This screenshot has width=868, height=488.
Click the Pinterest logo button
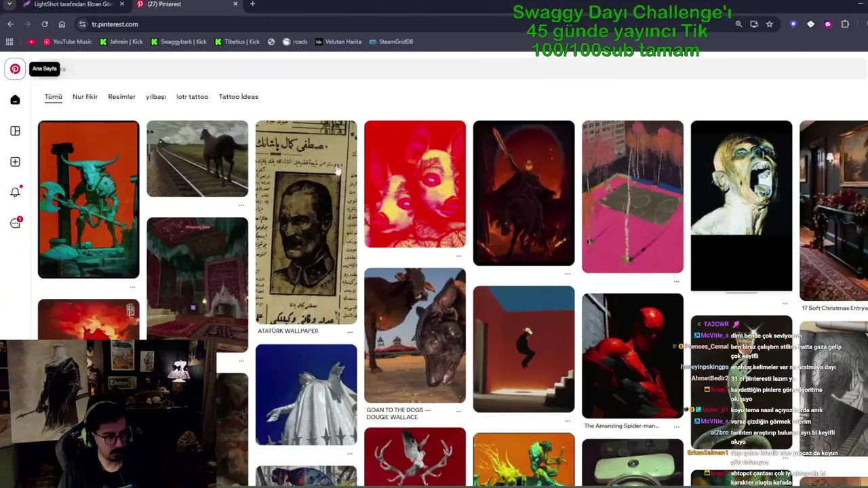[x=15, y=68]
